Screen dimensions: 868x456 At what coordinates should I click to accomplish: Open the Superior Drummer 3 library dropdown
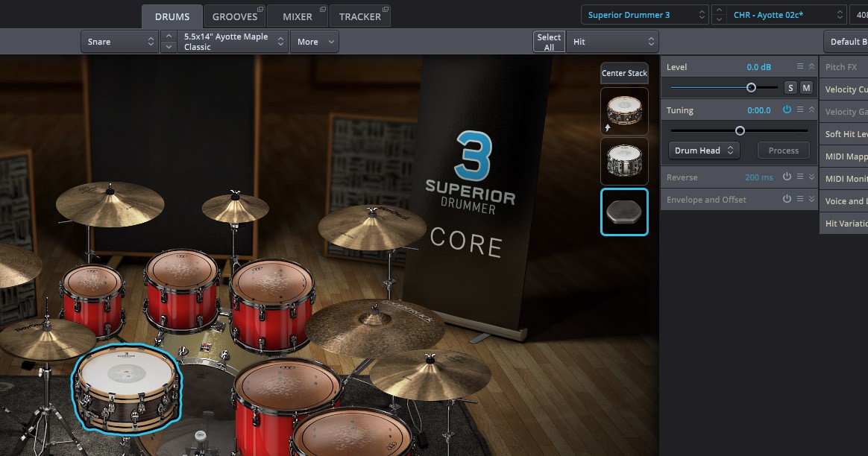point(645,15)
